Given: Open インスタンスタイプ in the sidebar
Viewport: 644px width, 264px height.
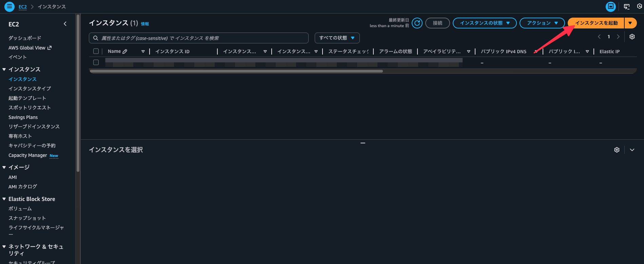Looking at the screenshot, I should point(30,88).
